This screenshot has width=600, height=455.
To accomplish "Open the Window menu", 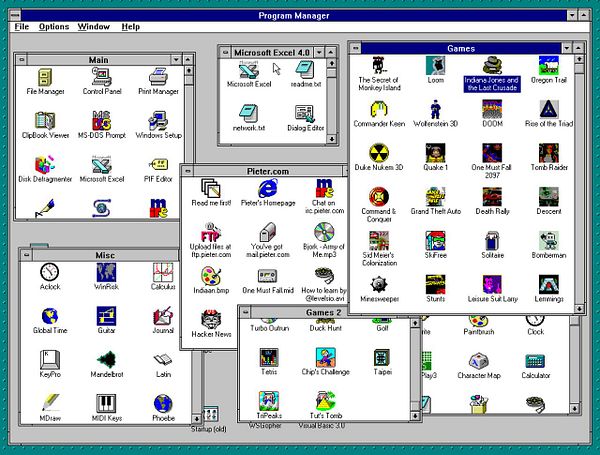I will click(94, 27).
